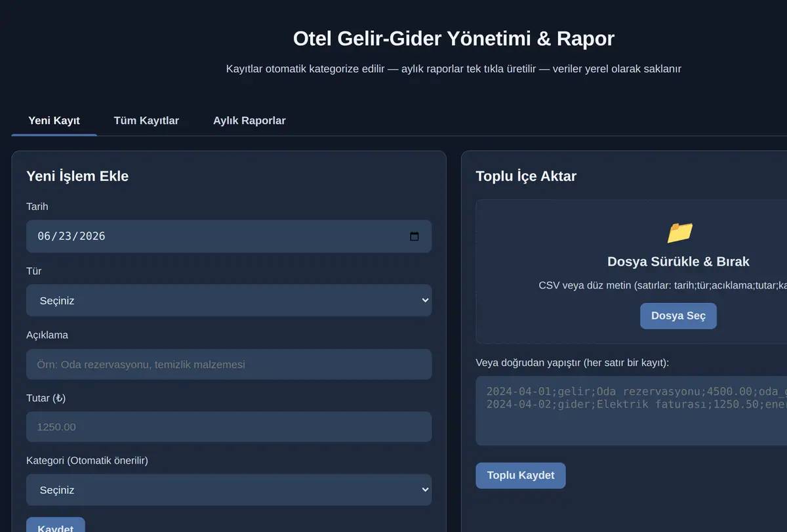Screen dimensions: 787x532
Task: Click the Tür label
Action: [34, 271]
